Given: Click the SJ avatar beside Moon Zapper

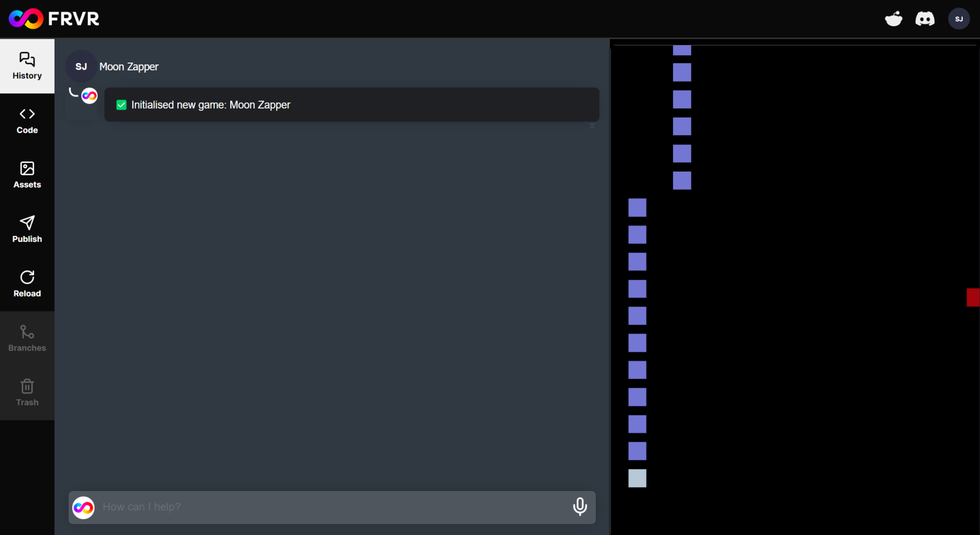Looking at the screenshot, I should tap(81, 66).
